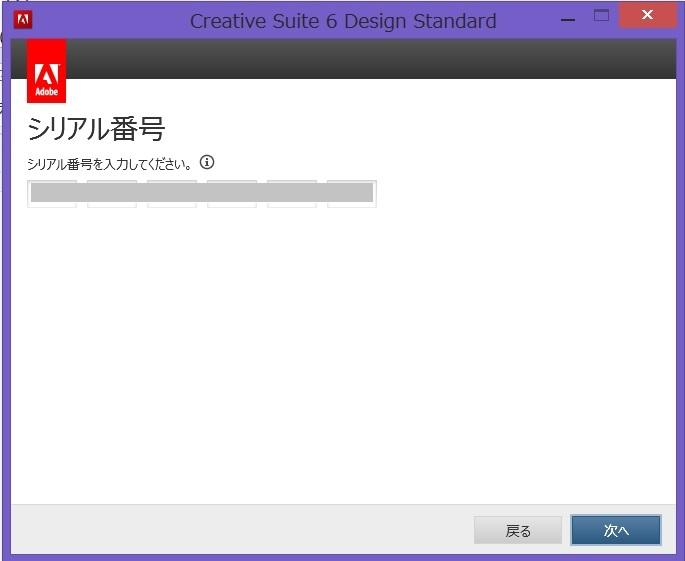Focus the fifth serial number field

pyautogui.click(x=291, y=194)
